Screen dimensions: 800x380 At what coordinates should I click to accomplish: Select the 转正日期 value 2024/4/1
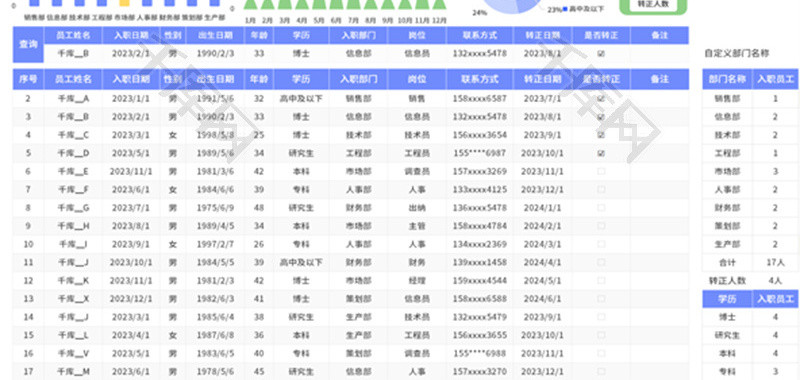coord(542,263)
